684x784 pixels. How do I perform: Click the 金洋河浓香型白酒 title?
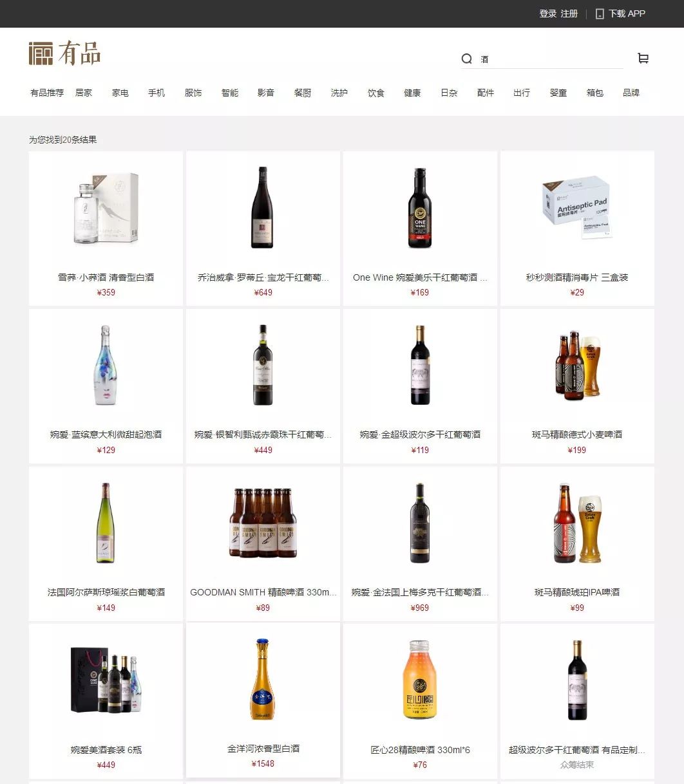(x=263, y=749)
